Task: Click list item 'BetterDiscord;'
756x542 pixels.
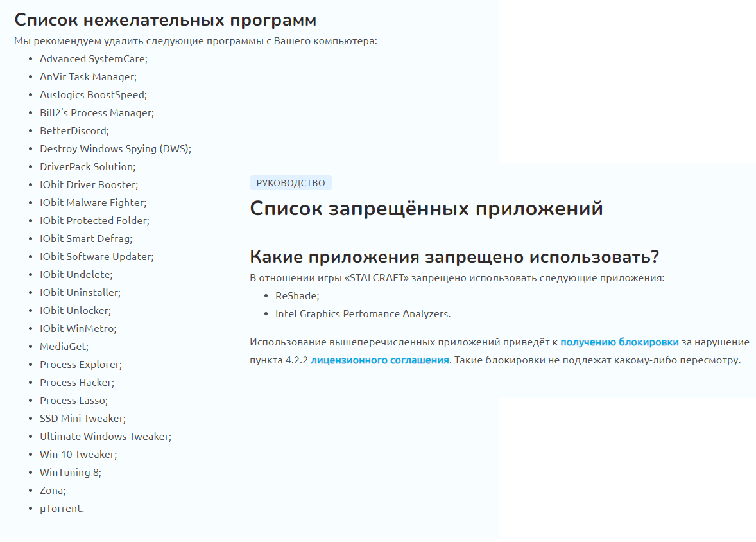Action: [74, 131]
